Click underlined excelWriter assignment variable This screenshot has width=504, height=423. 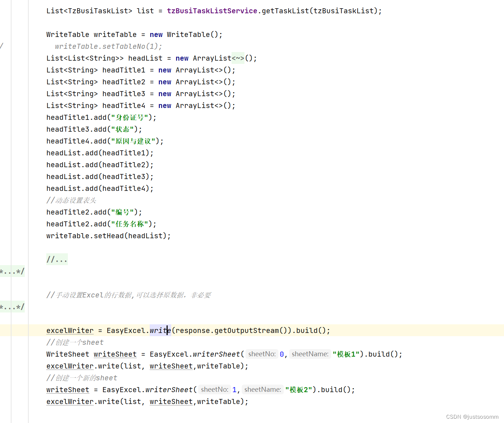(70, 330)
